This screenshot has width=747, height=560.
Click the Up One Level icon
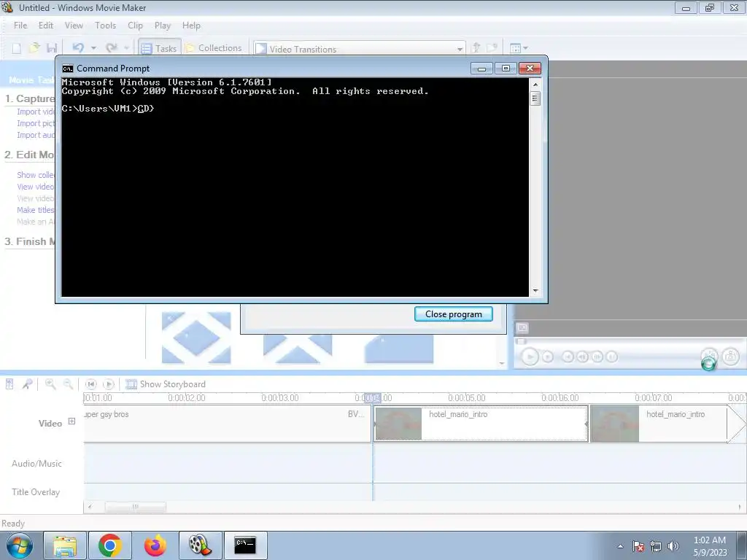click(476, 47)
